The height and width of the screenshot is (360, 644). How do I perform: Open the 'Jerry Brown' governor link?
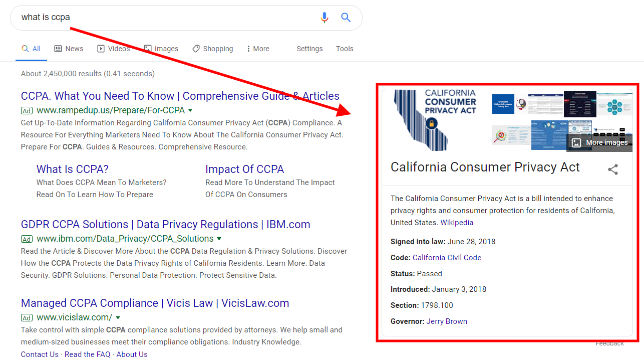tap(447, 321)
